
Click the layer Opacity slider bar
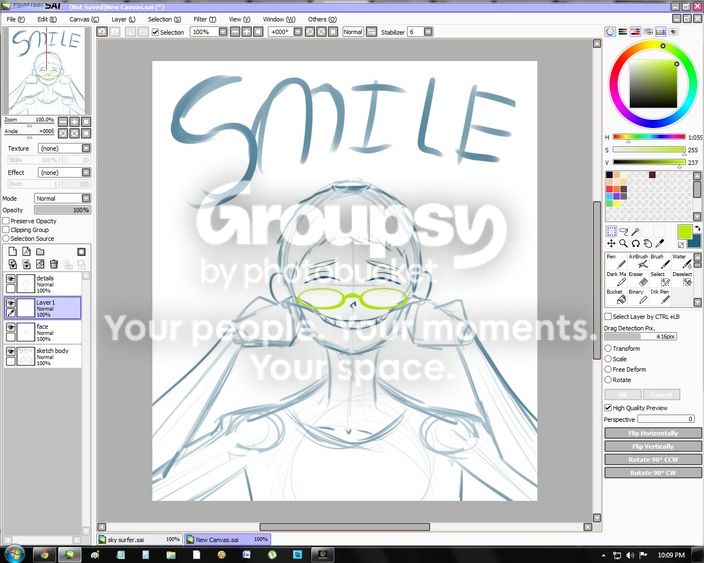[x=62, y=210]
